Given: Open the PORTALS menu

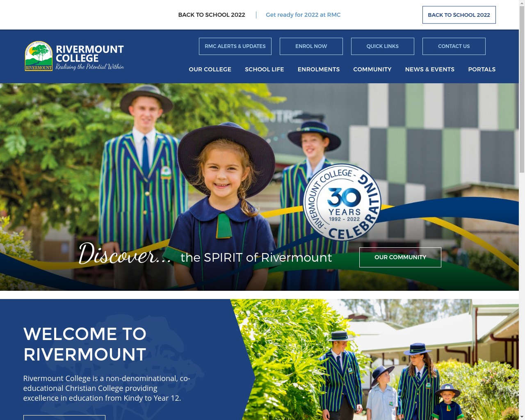Looking at the screenshot, I should (x=482, y=69).
